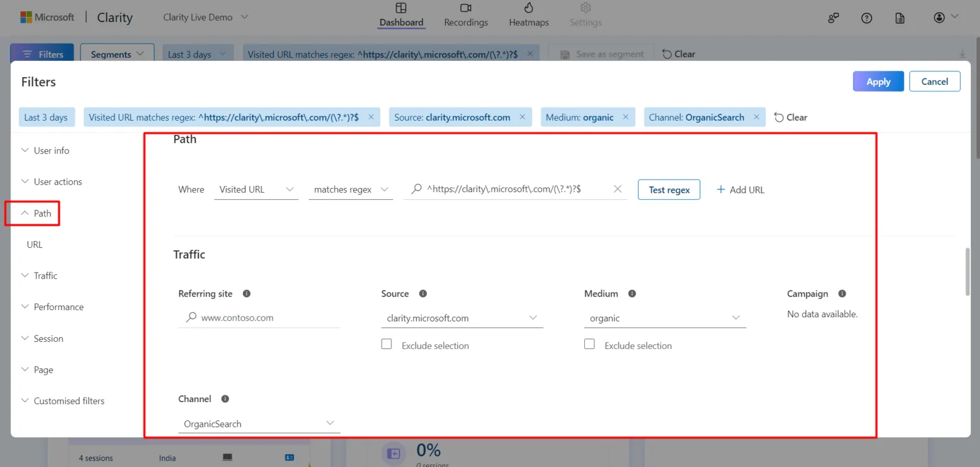This screenshot has width=980, height=467.
Task: Open the Heatmaps tab
Action: point(528,15)
